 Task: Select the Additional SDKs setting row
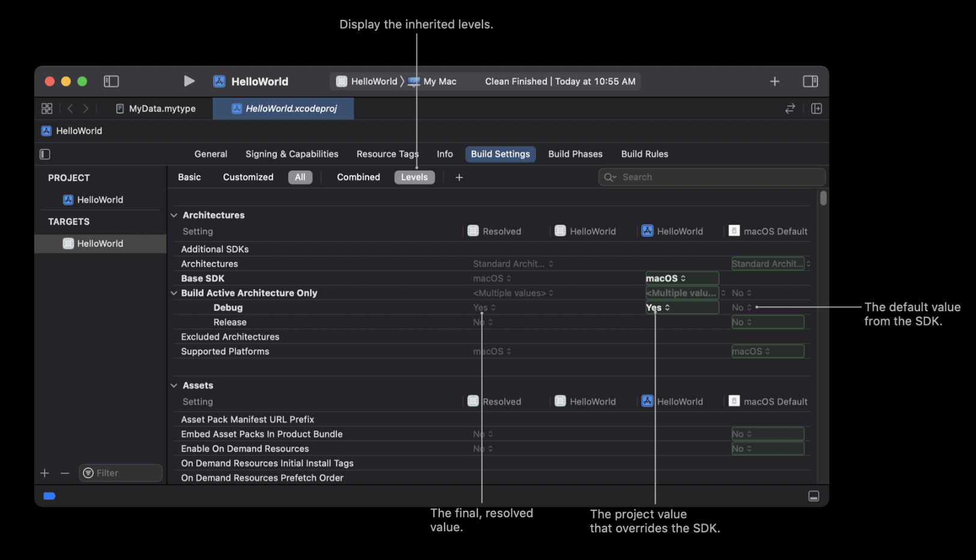coord(493,249)
